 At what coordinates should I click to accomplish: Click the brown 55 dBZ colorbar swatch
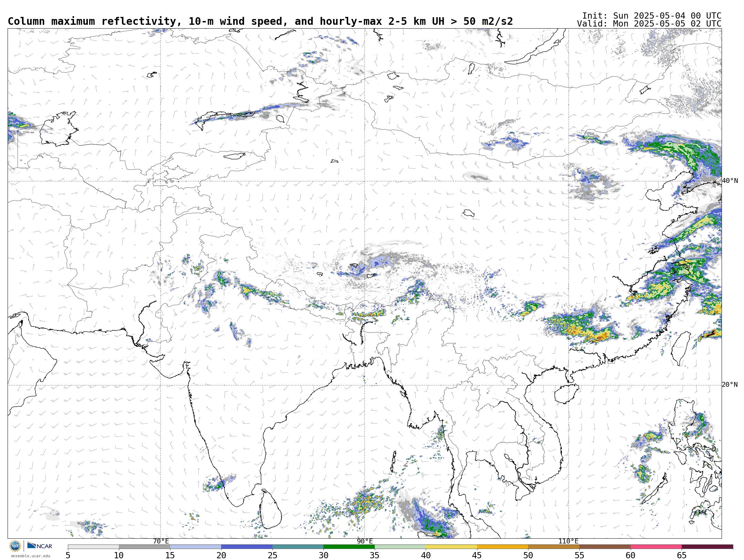pyautogui.click(x=605, y=547)
